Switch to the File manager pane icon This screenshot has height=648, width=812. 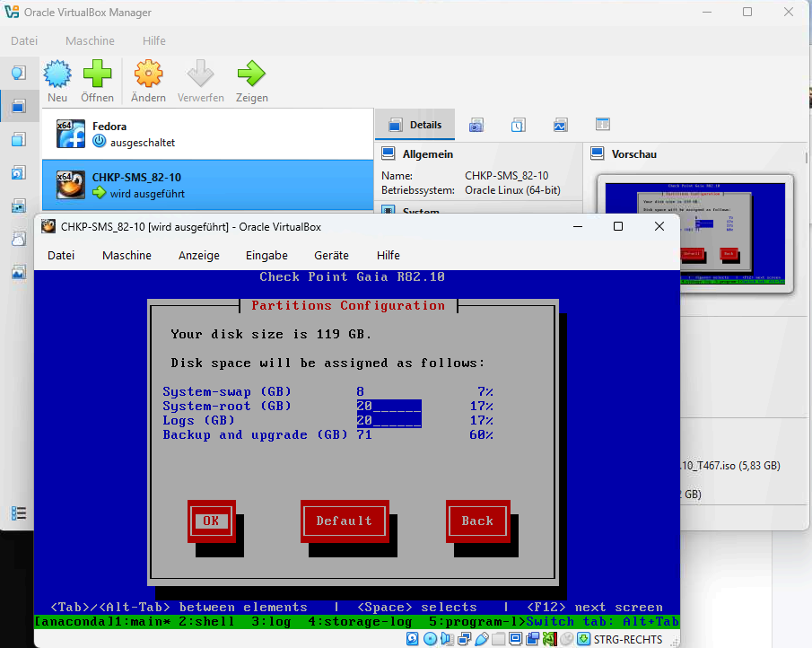602,125
